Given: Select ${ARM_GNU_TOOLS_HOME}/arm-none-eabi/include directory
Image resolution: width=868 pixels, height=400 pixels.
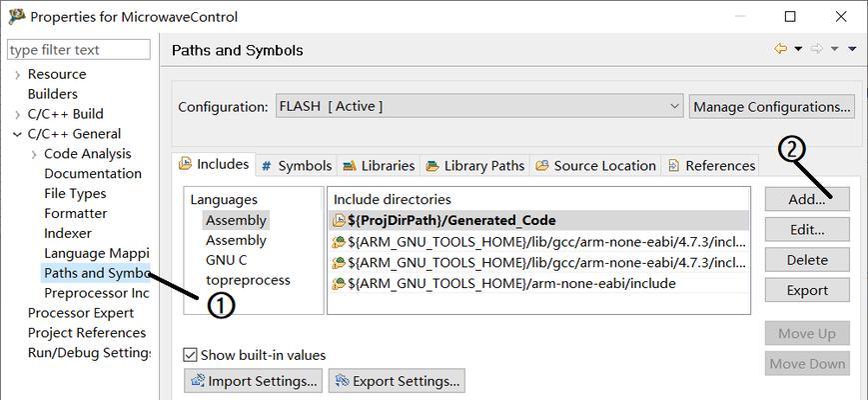Looking at the screenshot, I should point(539,284).
